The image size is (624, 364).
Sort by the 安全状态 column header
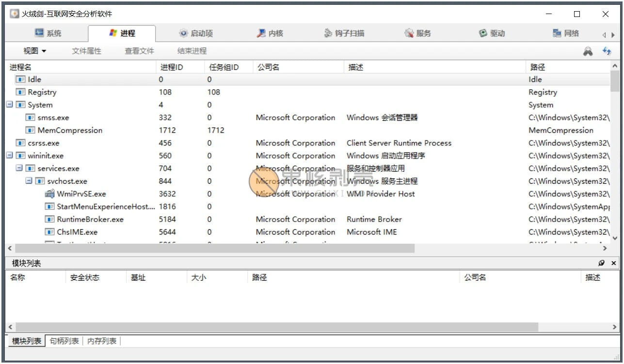coord(96,278)
